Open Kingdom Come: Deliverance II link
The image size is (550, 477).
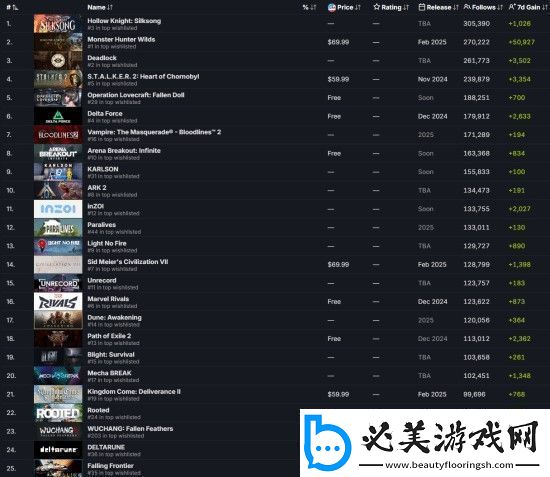[134, 391]
